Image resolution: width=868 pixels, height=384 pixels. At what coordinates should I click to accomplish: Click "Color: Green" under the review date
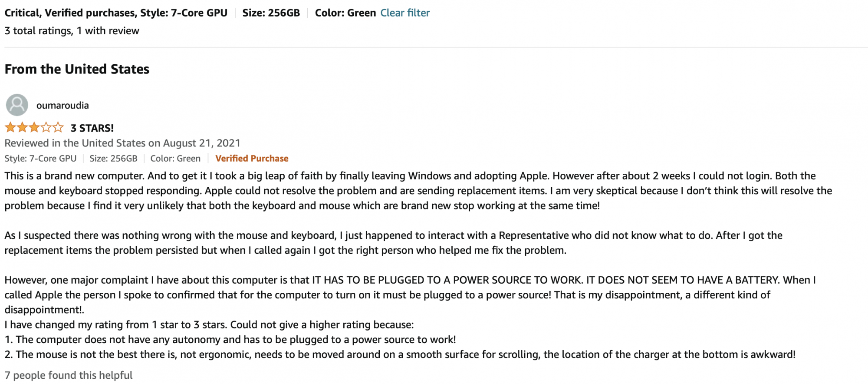[x=175, y=159]
